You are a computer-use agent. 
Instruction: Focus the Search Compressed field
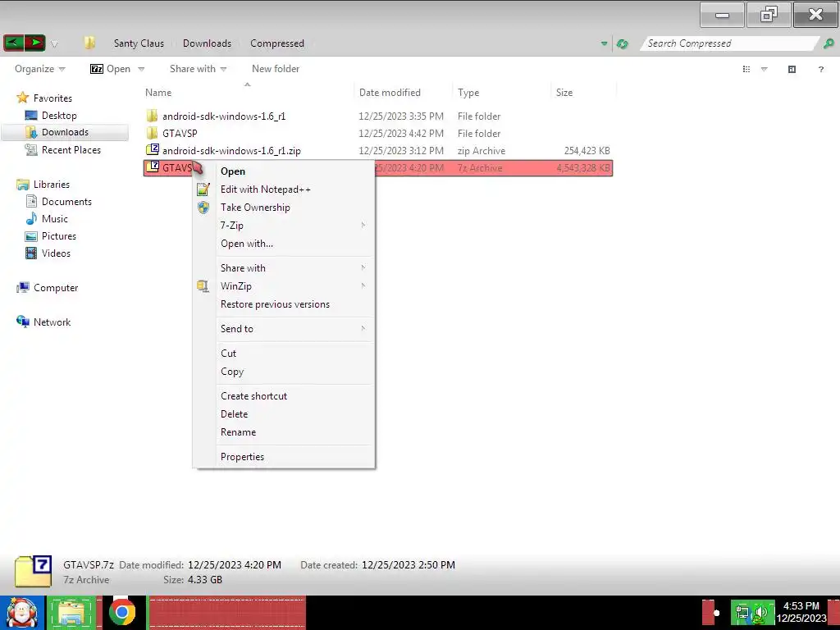[729, 43]
